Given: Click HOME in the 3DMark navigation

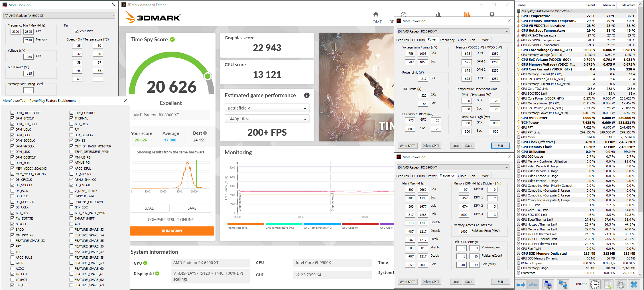Looking at the screenshot, I should click(x=376, y=22).
